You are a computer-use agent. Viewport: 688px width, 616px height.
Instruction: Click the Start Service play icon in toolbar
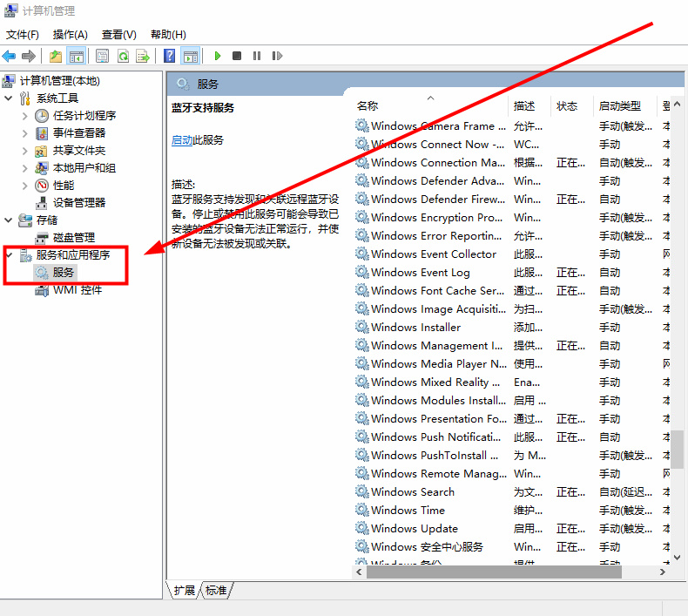(218, 56)
